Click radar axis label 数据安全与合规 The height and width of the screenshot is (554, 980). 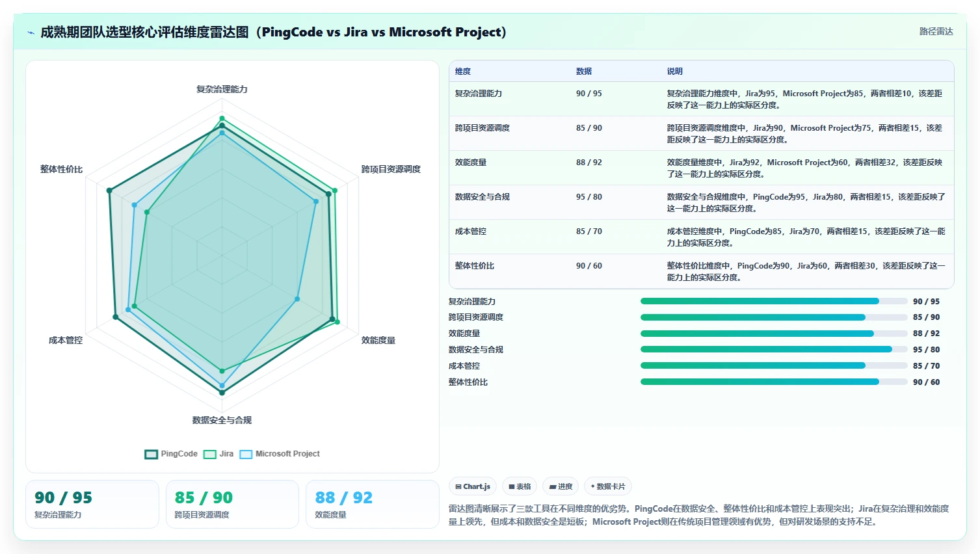point(222,420)
